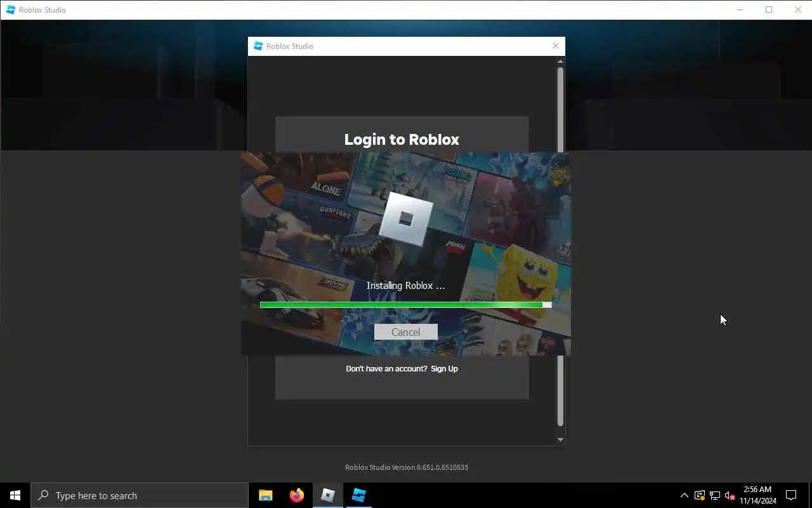812x508 pixels.
Task: Click the security alert tray icon
Action: (699, 495)
